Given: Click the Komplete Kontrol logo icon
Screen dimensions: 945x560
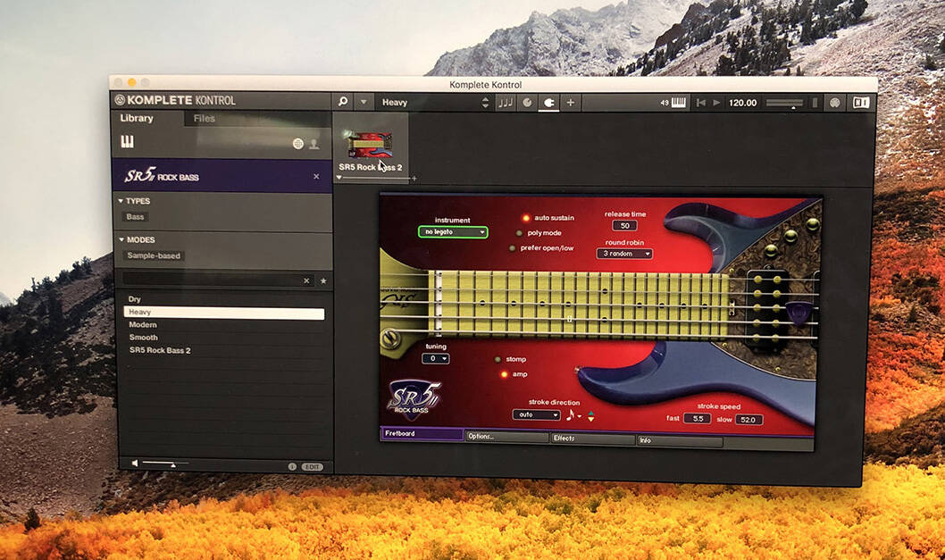Looking at the screenshot, I should point(120,100).
